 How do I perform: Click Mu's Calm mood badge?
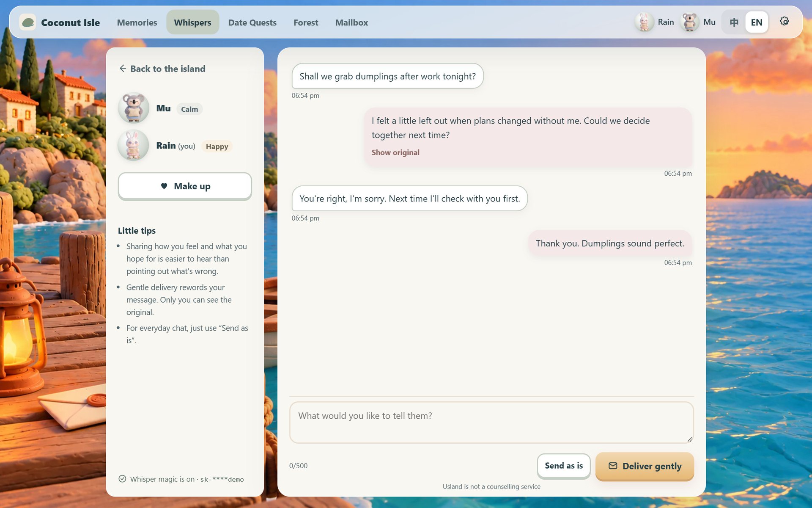click(189, 109)
